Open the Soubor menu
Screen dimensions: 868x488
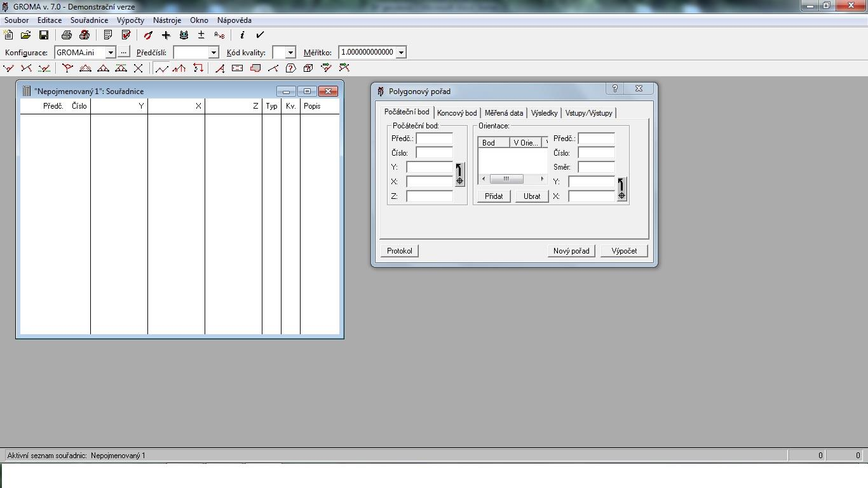pos(17,20)
